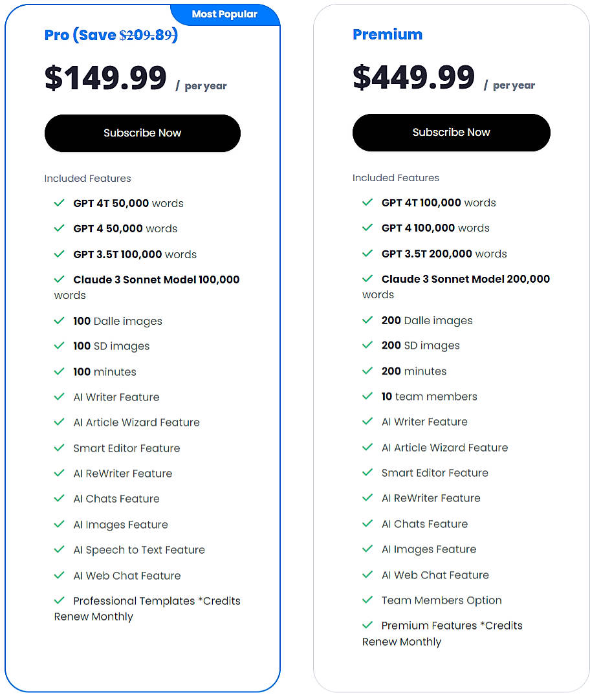Click the checkmark beside GPT 4T 50,000 words

pyautogui.click(x=60, y=202)
